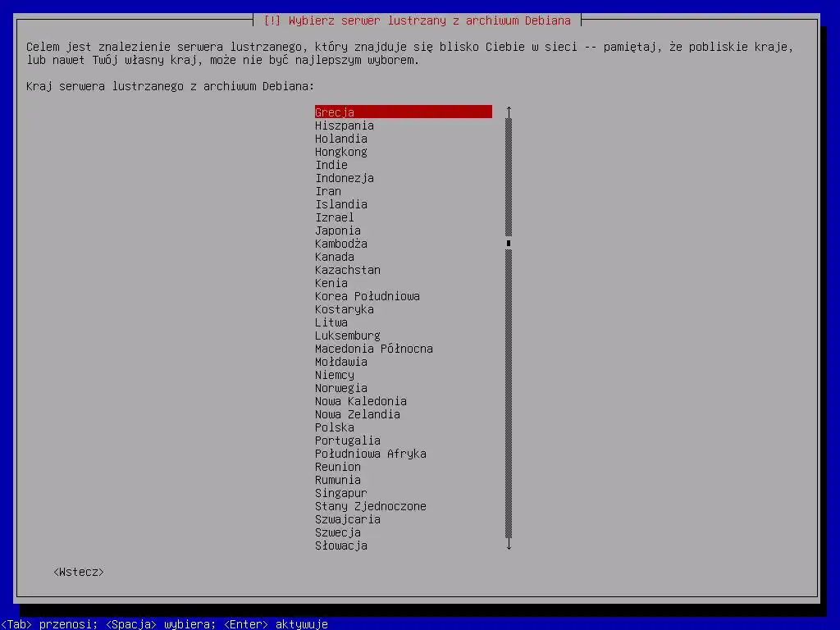Select Macedonia Północna
This screenshot has height=630, width=840.
point(404,348)
